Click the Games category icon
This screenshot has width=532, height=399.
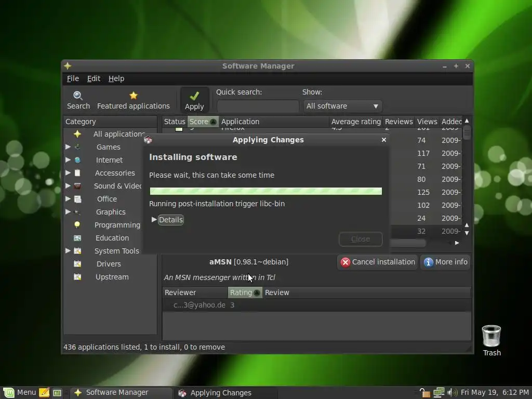click(77, 147)
